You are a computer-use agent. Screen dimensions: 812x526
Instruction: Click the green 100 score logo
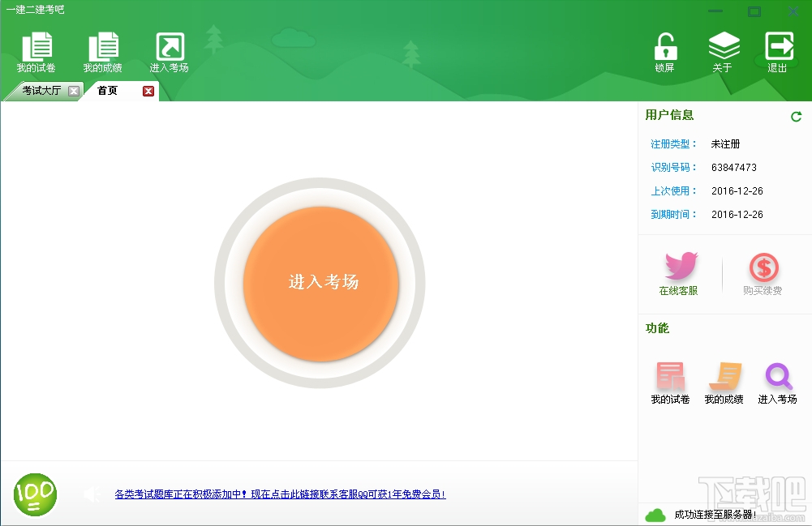click(x=35, y=494)
